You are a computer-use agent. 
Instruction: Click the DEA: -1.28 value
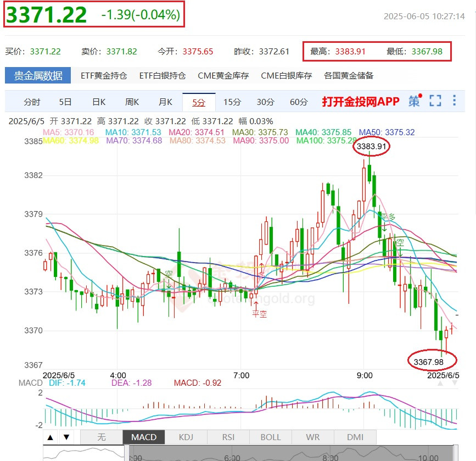point(131,383)
